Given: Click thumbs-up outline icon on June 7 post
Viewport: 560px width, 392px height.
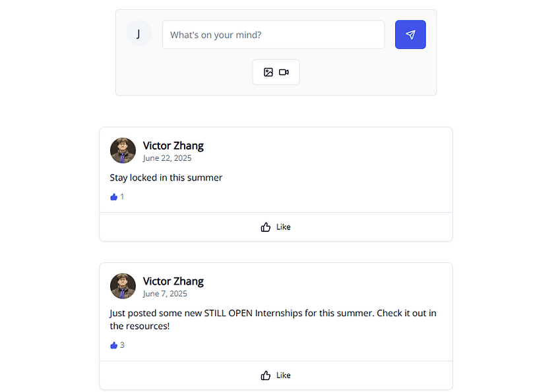Looking at the screenshot, I should coord(265,376).
